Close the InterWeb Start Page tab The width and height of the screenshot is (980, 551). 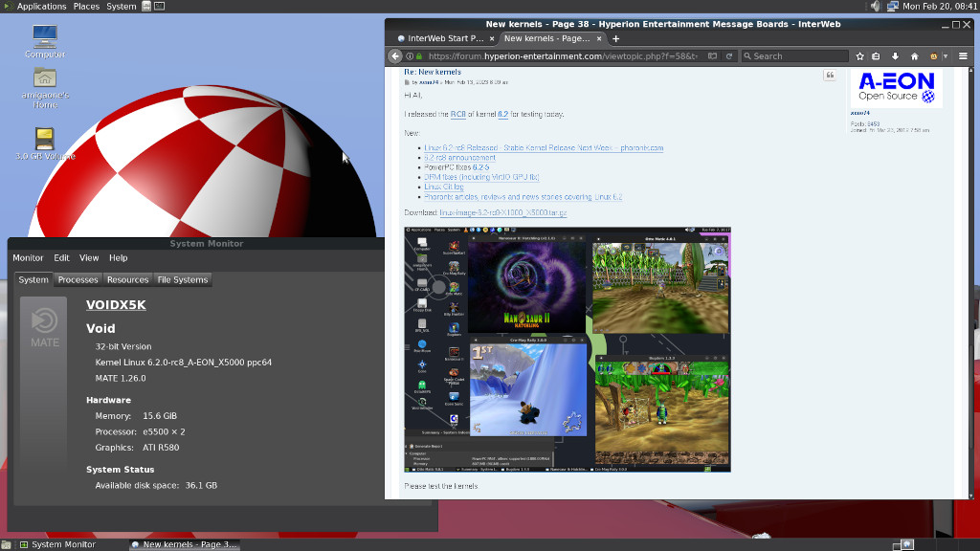point(492,38)
